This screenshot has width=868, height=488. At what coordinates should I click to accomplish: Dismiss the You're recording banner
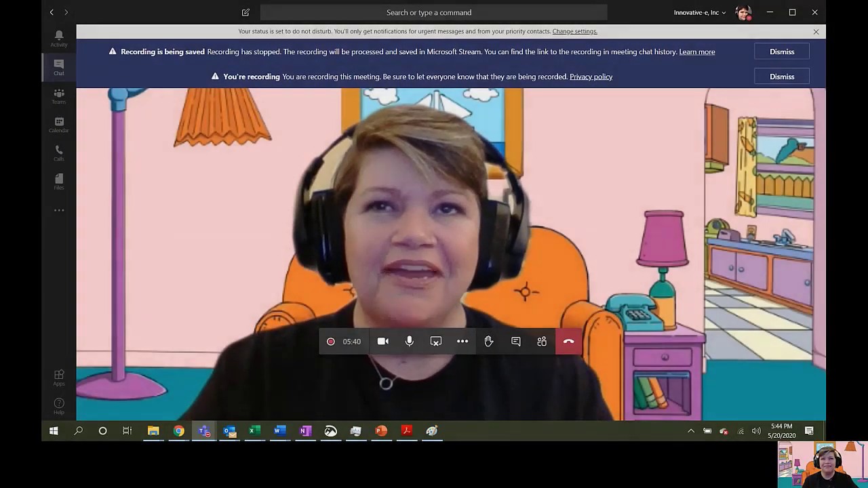[x=782, y=77]
